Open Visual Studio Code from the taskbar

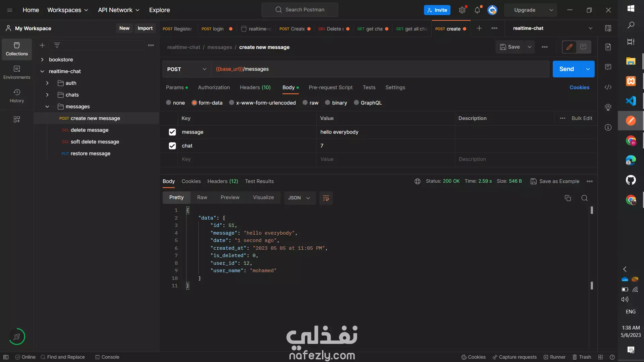tap(631, 101)
